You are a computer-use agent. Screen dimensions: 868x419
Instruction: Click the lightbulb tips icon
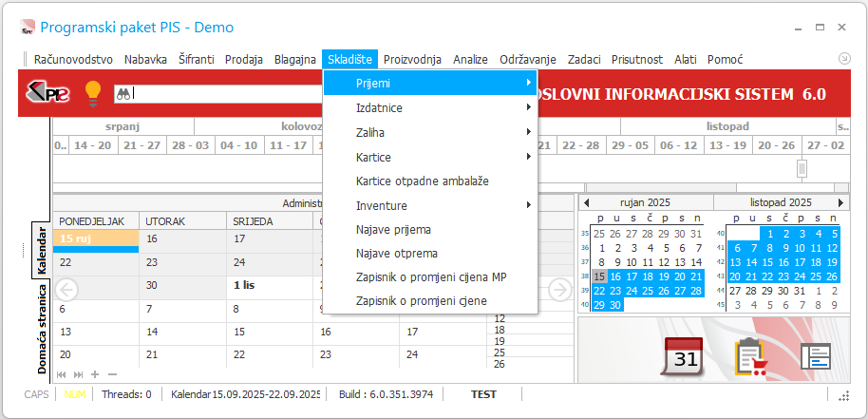point(93,93)
